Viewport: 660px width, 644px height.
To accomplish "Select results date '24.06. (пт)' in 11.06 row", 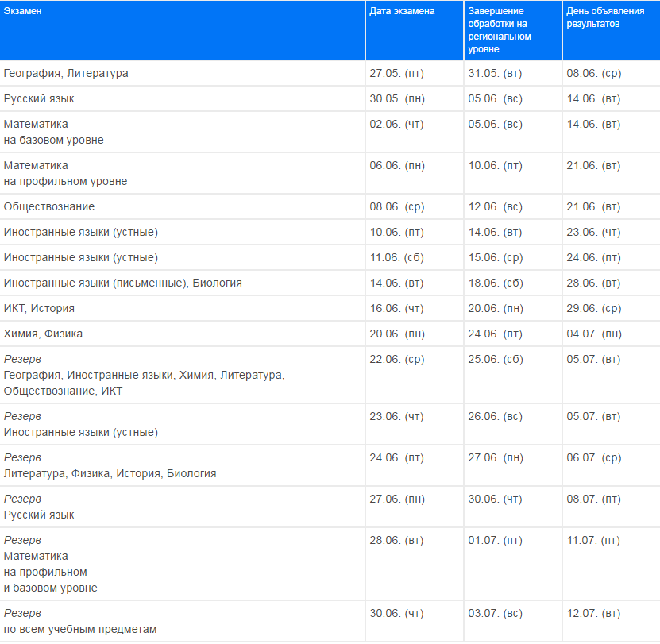I will [x=612, y=257].
